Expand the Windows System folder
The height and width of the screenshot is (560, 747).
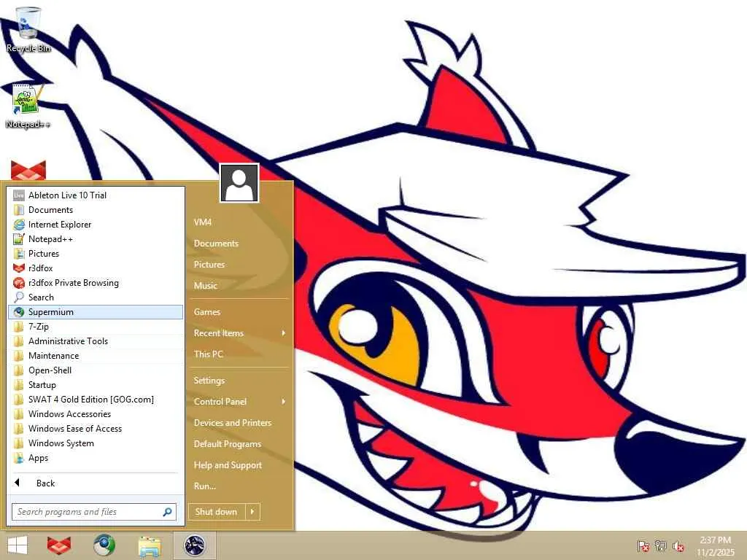coord(96,443)
